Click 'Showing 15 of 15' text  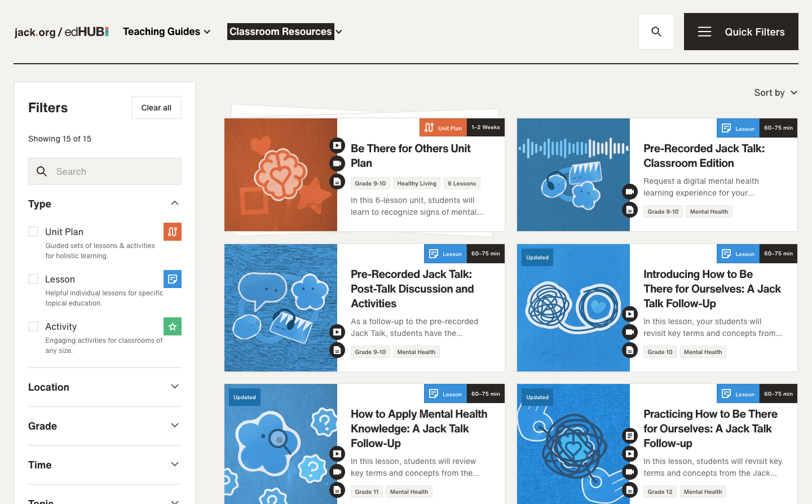coord(60,139)
